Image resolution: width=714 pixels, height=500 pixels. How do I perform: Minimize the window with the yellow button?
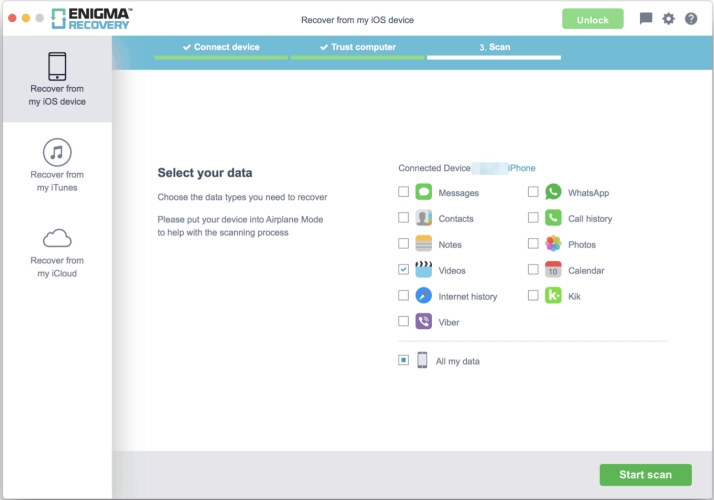click(x=26, y=18)
